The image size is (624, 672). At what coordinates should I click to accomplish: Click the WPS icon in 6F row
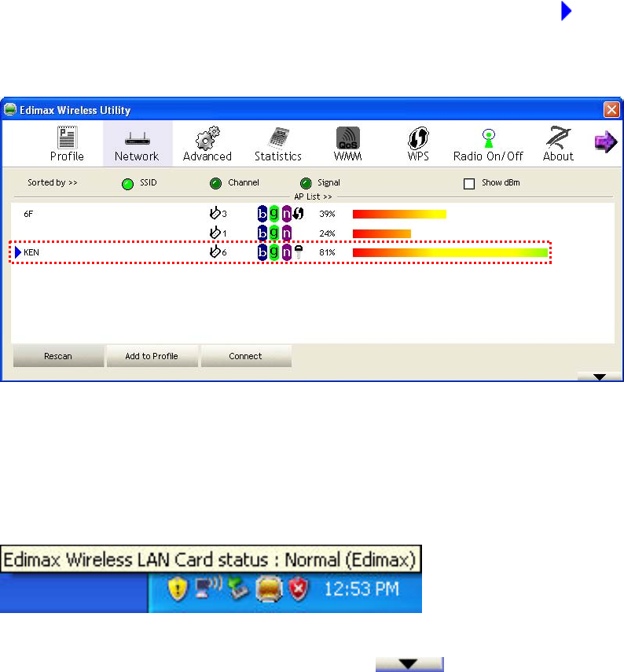click(x=299, y=213)
